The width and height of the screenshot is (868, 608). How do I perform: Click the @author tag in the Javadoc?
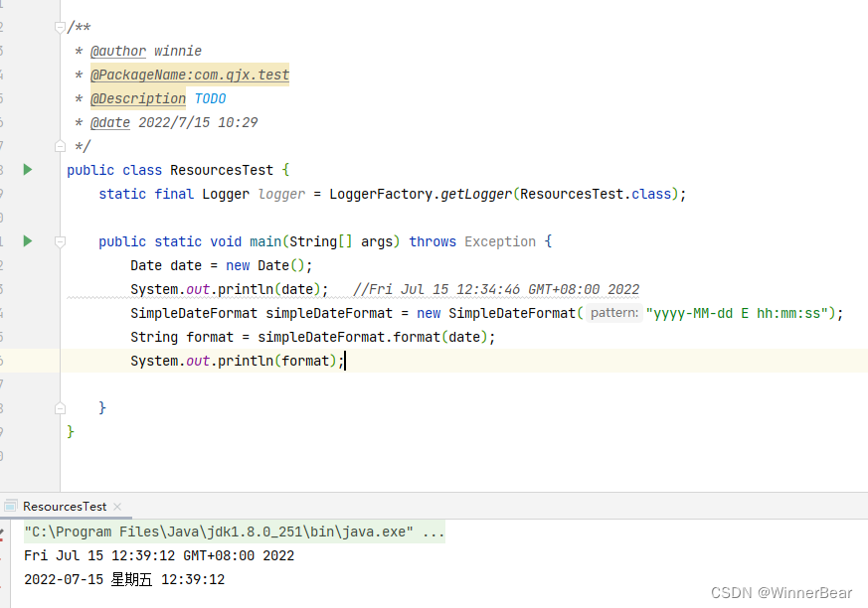tap(118, 51)
